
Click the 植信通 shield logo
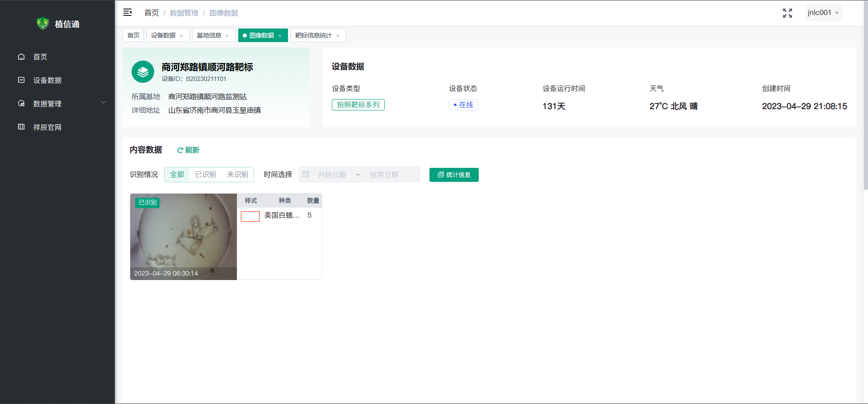pyautogui.click(x=42, y=24)
